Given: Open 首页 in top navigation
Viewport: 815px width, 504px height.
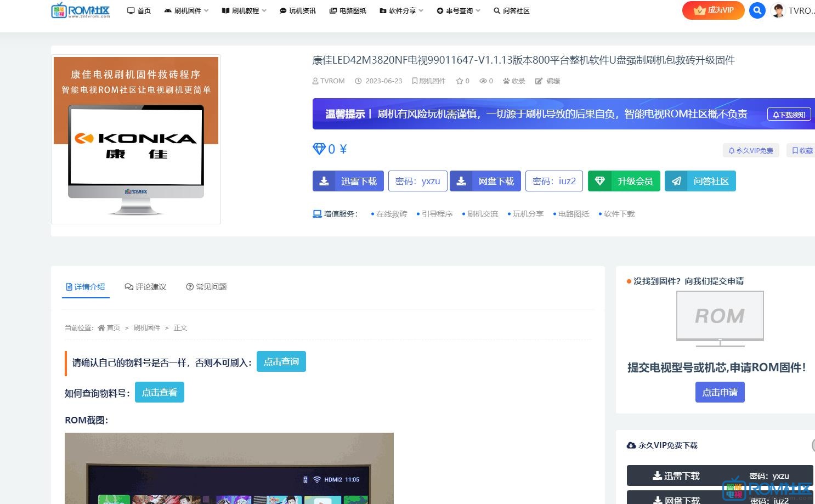Looking at the screenshot, I should tap(139, 10).
